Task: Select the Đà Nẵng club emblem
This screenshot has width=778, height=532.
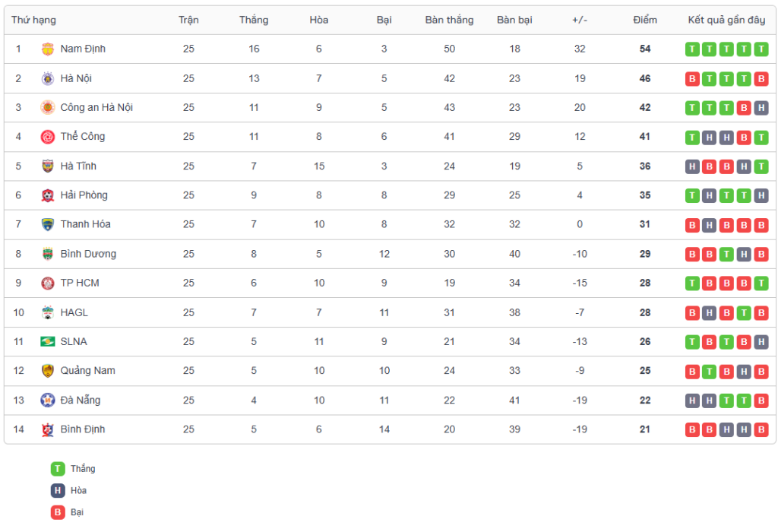Action: 48,400
